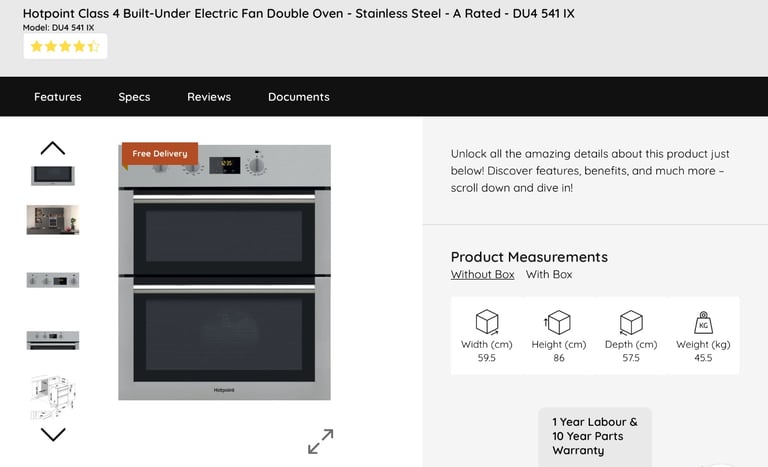
Task: Switch to the Specs tab
Action: [x=134, y=97]
